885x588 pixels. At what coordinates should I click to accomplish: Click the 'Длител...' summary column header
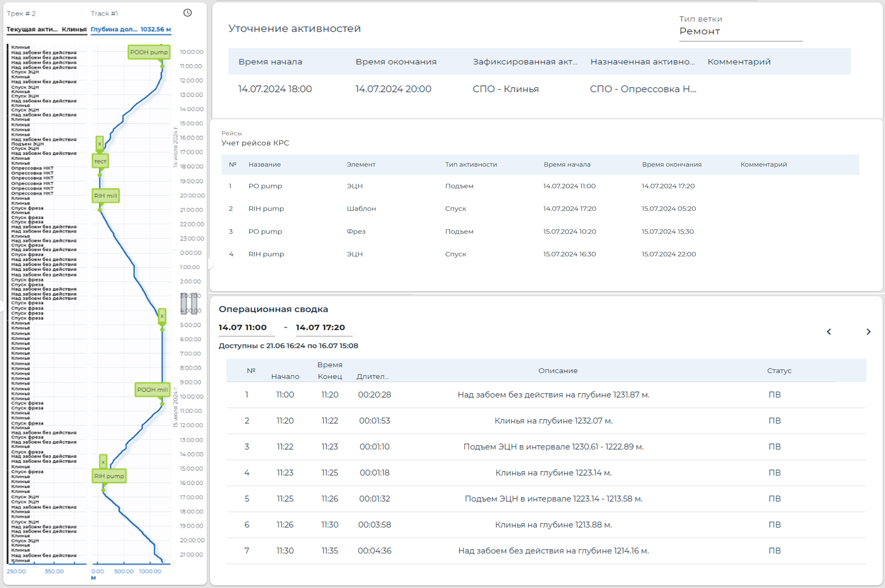pyautogui.click(x=373, y=377)
